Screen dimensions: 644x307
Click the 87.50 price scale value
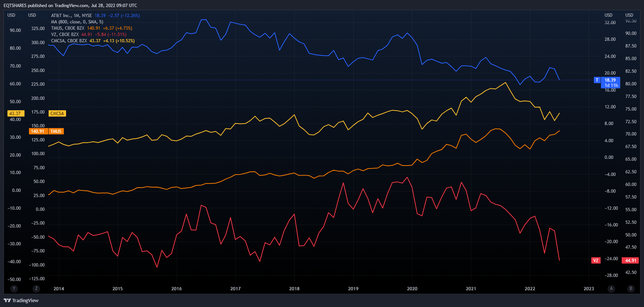pos(631,46)
